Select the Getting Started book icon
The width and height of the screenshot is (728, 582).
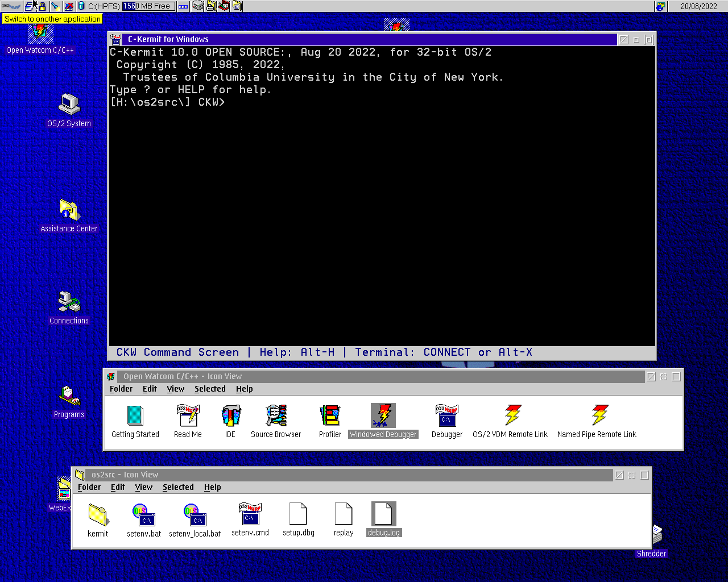pyautogui.click(x=135, y=421)
